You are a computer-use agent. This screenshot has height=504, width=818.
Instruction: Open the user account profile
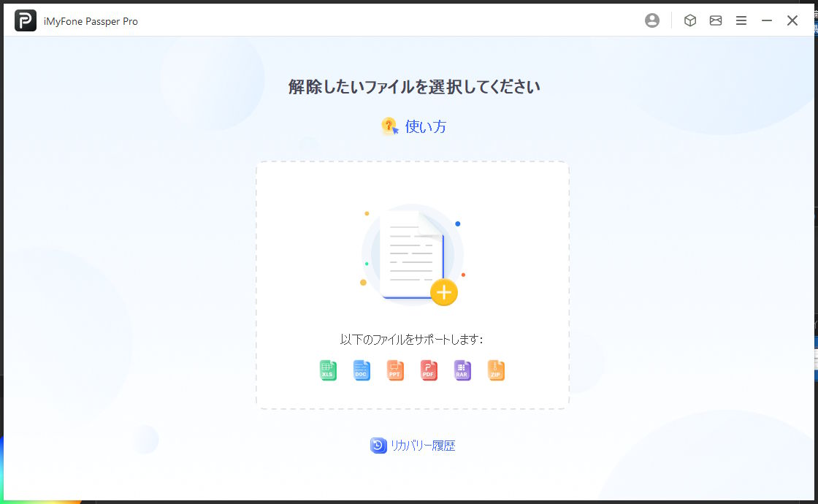pyautogui.click(x=652, y=21)
